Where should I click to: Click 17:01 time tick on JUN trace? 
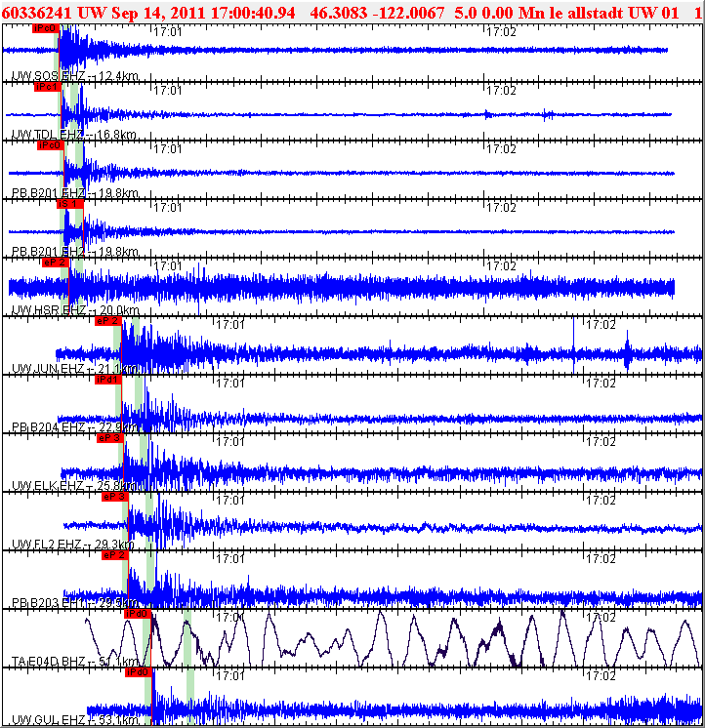(x=230, y=324)
